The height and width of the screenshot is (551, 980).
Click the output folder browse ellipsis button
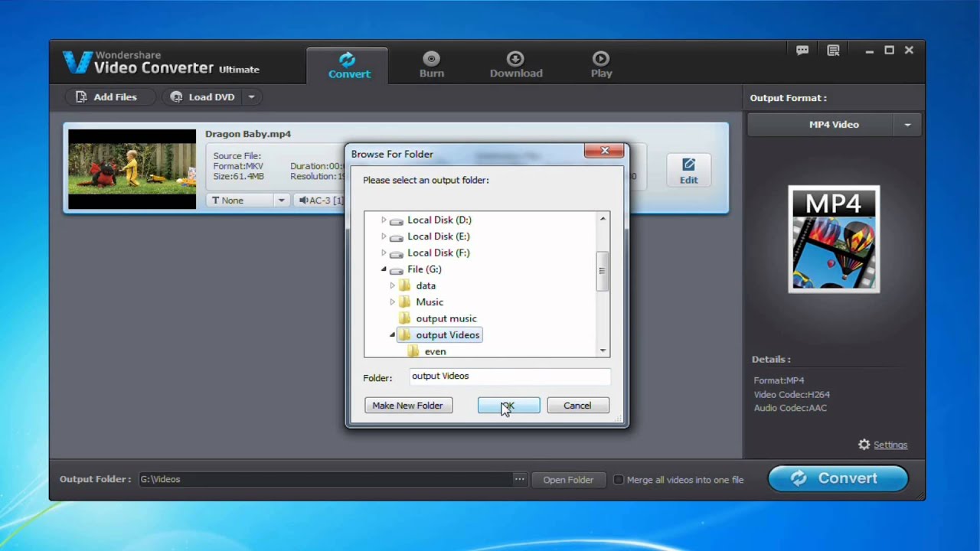click(x=520, y=479)
